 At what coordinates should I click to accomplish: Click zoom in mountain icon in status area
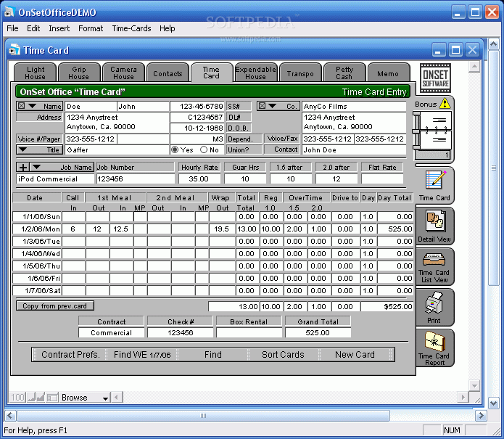coord(41,398)
